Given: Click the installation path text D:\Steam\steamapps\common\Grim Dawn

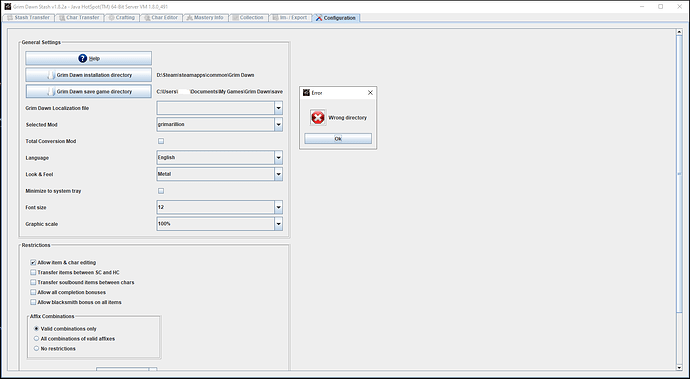Looking at the screenshot, I should coord(206,75).
